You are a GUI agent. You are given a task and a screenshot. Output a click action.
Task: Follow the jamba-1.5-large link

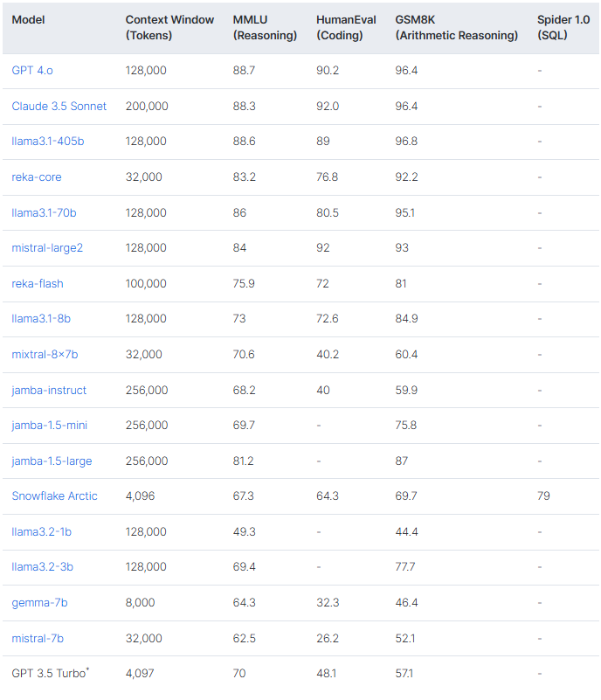point(52,461)
